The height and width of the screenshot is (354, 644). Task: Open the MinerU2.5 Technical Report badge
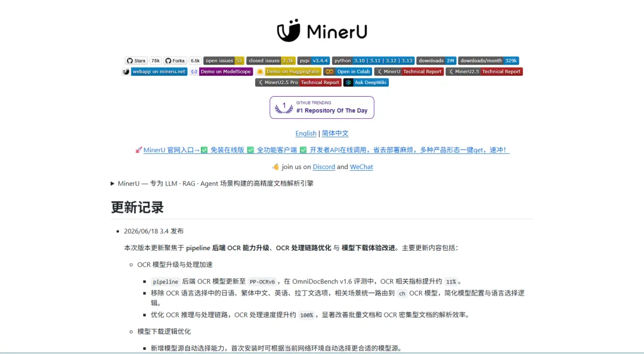pos(484,72)
